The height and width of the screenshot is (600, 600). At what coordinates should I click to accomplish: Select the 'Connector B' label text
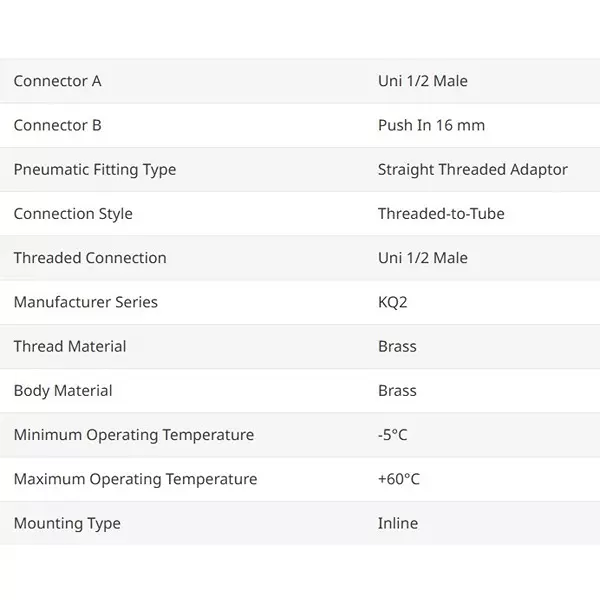(57, 125)
